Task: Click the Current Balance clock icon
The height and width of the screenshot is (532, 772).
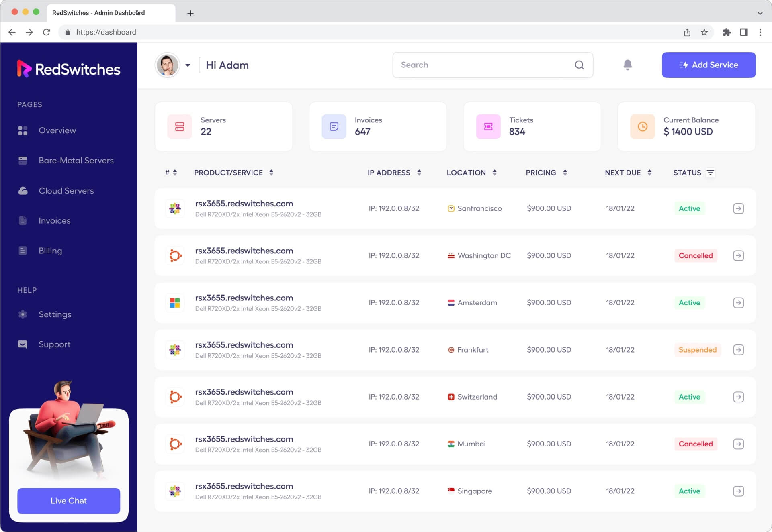Action: tap(643, 126)
